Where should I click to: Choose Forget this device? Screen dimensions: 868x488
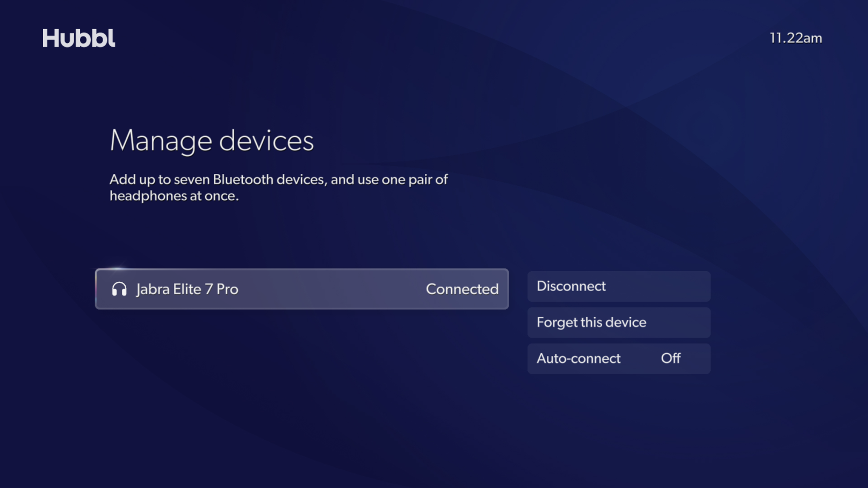tap(618, 322)
